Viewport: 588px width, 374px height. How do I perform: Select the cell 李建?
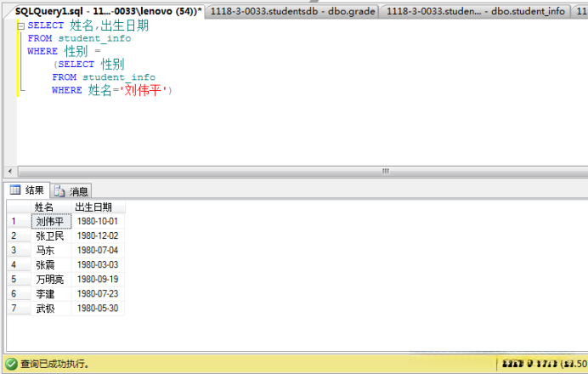pos(51,294)
